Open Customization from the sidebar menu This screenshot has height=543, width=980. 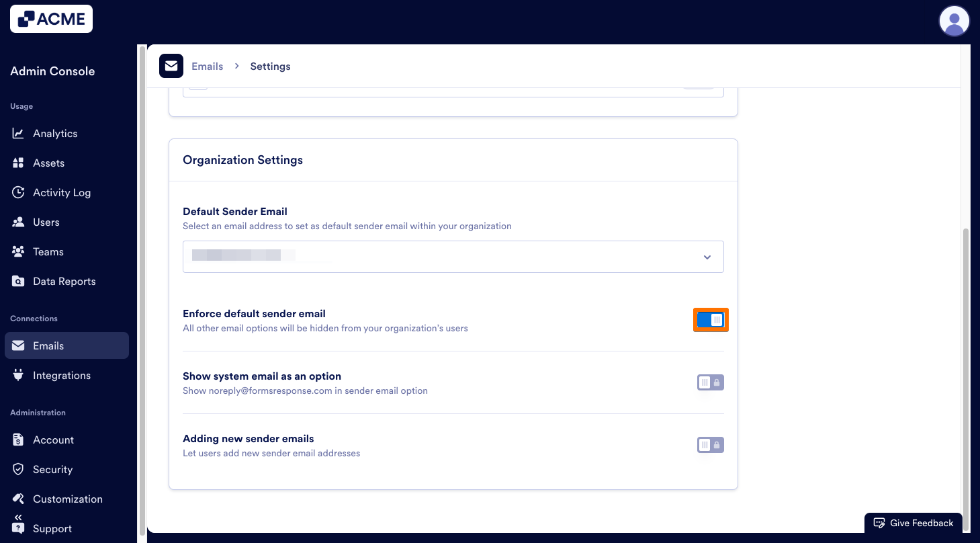pos(68,499)
